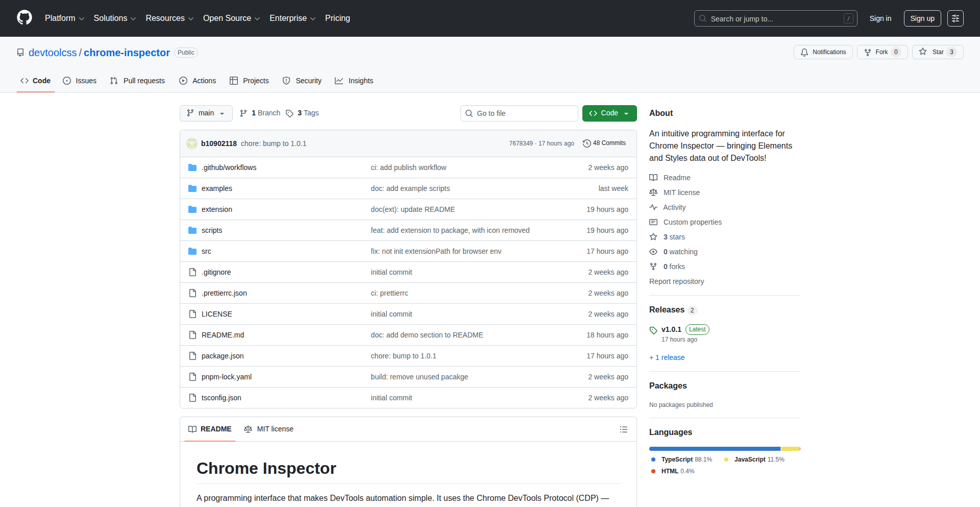Image resolution: width=980 pixels, height=507 pixels.
Task: Open the src folder
Action: [206, 251]
